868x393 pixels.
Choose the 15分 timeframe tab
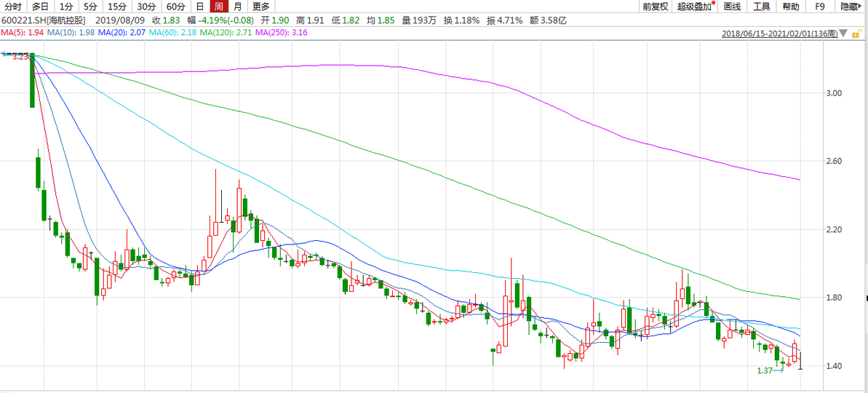point(116,7)
